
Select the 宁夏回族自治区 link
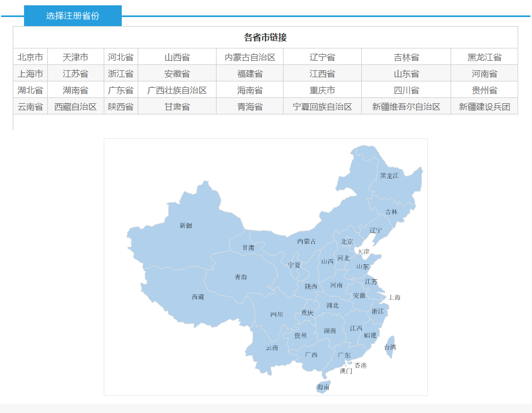point(322,107)
